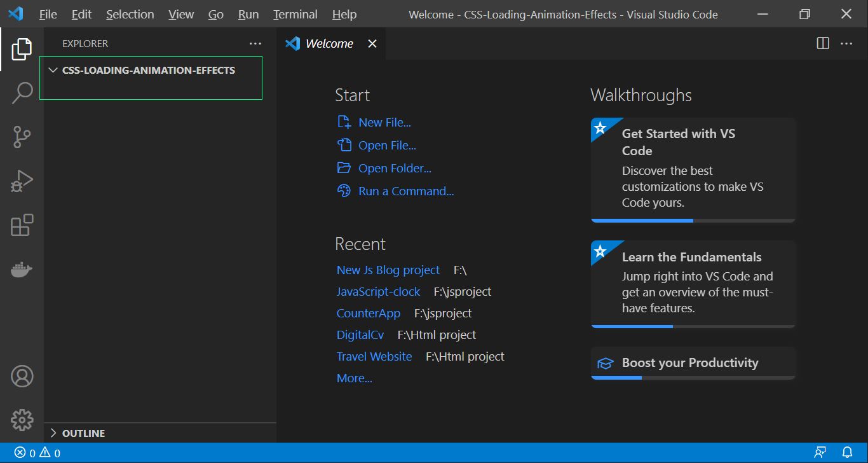This screenshot has width=868, height=463.
Task: Restore down the VS Code window
Action: tap(804, 14)
